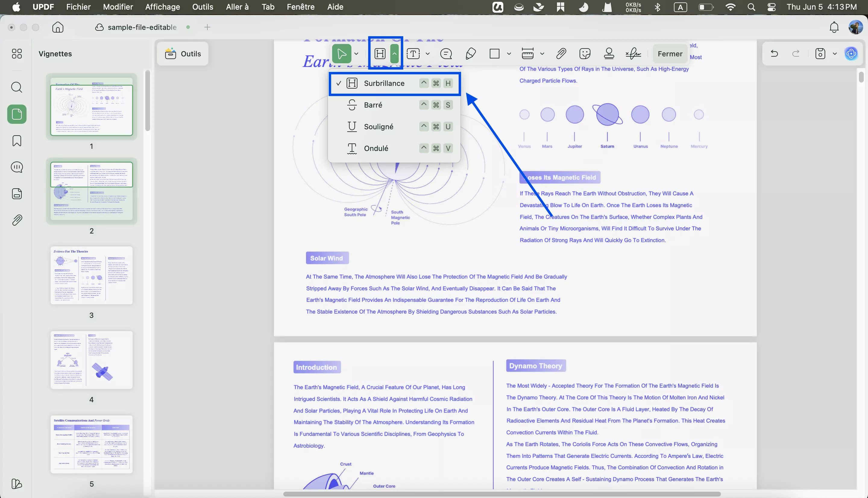Open the Tab menu
Viewport: 868px width, 498px height.
coord(268,7)
